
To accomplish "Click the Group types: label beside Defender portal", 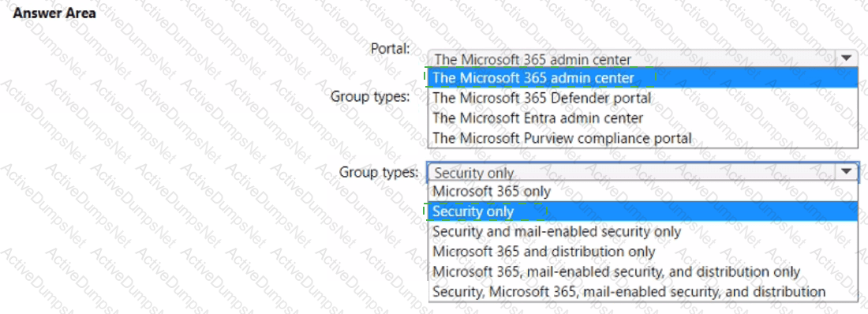I will tap(370, 95).
